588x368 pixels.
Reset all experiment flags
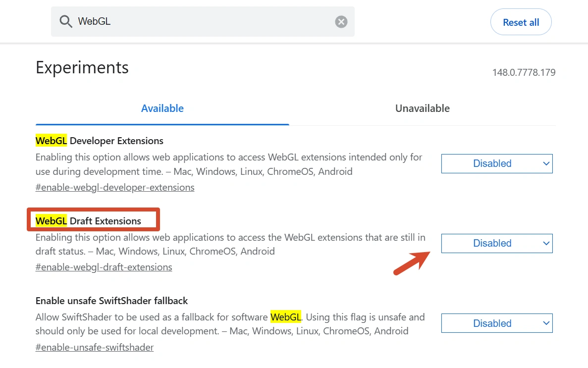[521, 22]
